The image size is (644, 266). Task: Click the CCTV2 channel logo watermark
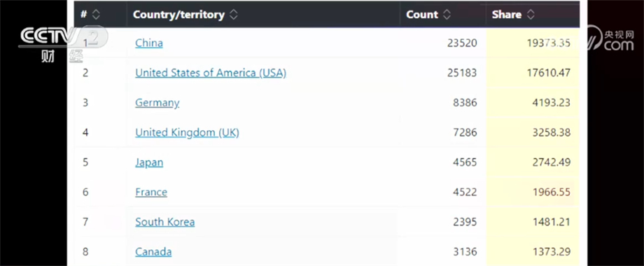click(62, 43)
